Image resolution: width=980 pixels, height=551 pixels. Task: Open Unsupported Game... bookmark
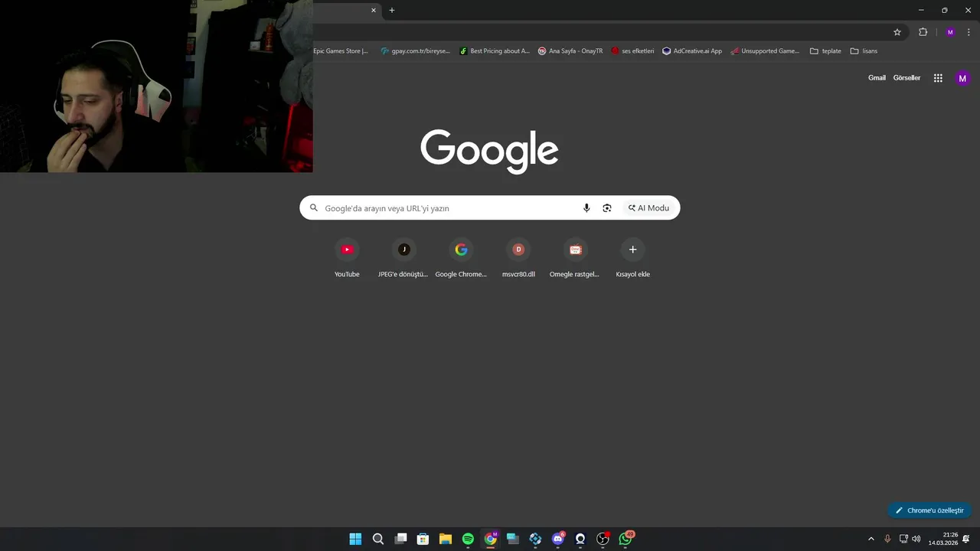click(x=765, y=51)
